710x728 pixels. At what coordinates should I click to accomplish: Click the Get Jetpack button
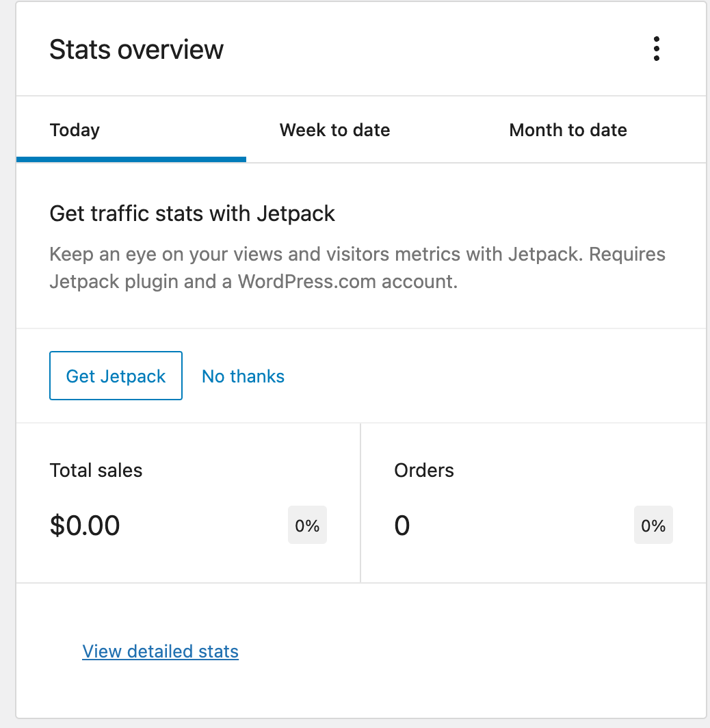pos(115,376)
